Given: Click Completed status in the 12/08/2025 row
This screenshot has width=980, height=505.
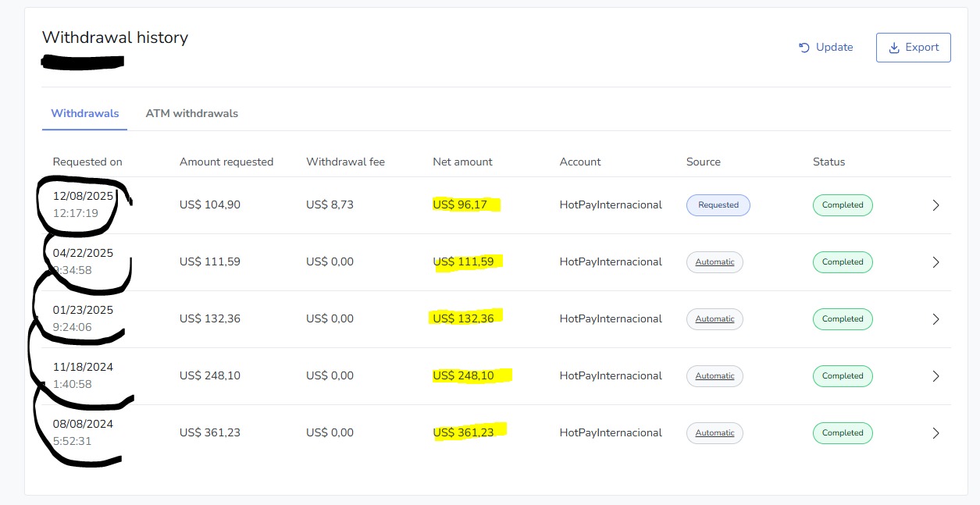Looking at the screenshot, I should 843,205.
